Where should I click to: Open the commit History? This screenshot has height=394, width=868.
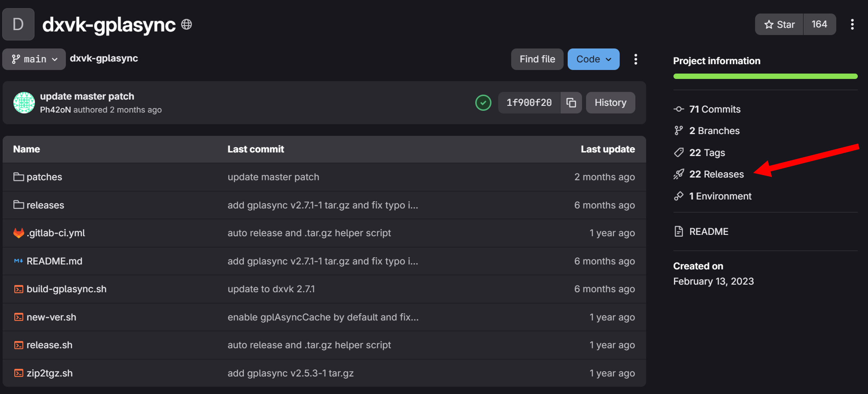point(610,103)
